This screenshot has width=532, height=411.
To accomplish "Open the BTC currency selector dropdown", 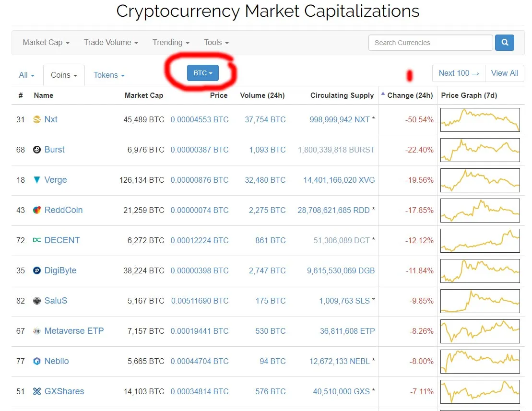I will click(203, 73).
